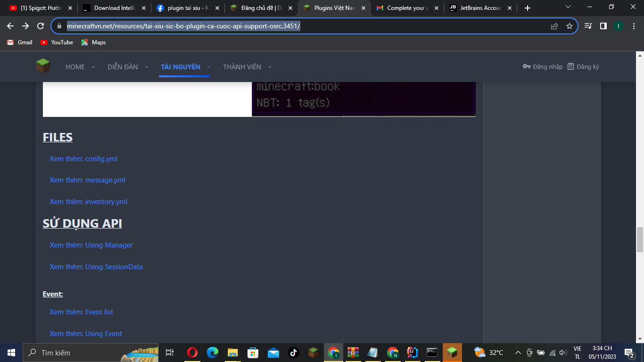The image size is (644, 362).
Task: Open the Xem thêm: config.yml link
Action: (83, 159)
